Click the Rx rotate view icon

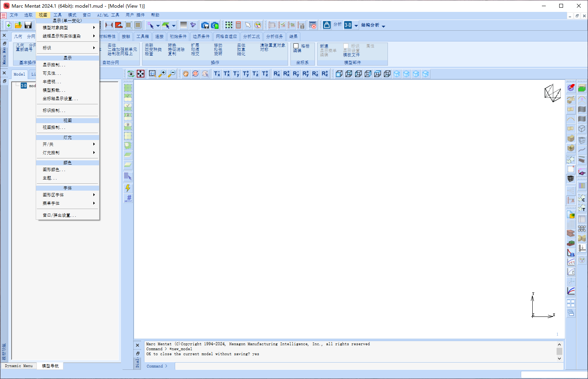pyautogui.click(x=277, y=74)
